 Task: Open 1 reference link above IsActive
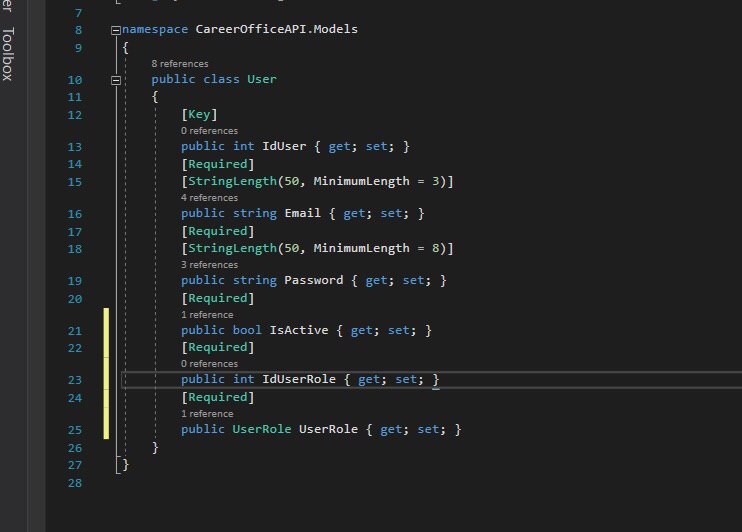(207, 315)
